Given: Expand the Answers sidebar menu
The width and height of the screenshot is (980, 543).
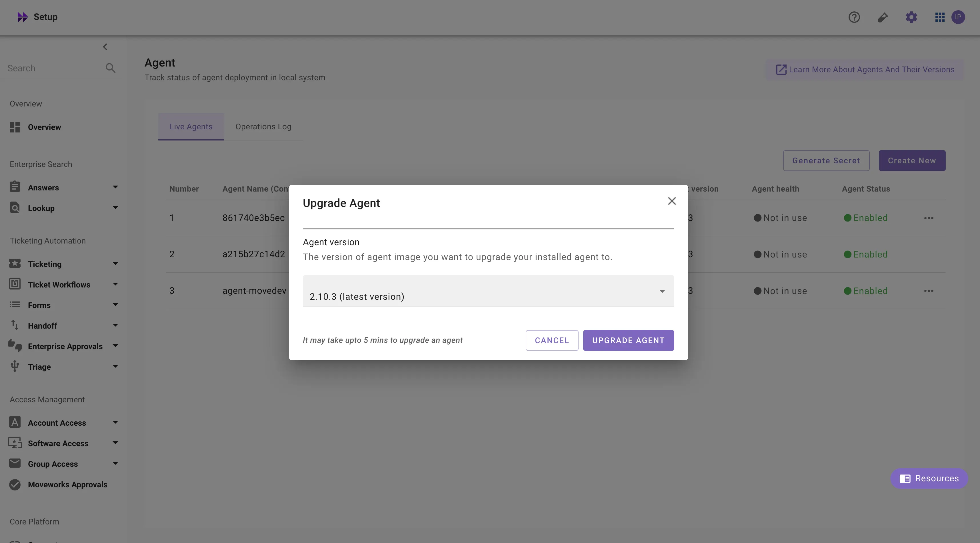Looking at the screenshot, I should click(115, 187).
